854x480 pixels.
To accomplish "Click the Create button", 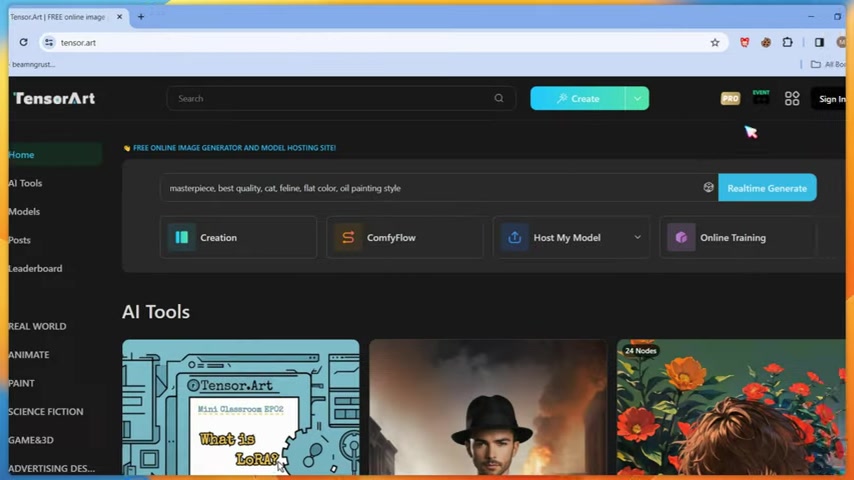I will coord(578,99).
